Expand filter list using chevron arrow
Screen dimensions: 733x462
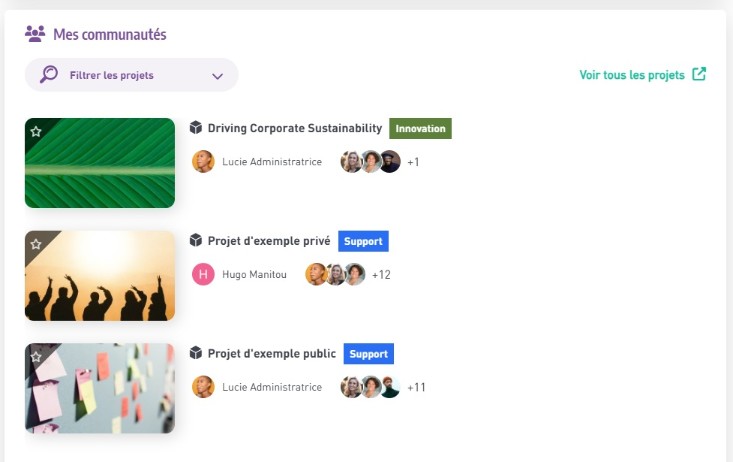point(218,76)
